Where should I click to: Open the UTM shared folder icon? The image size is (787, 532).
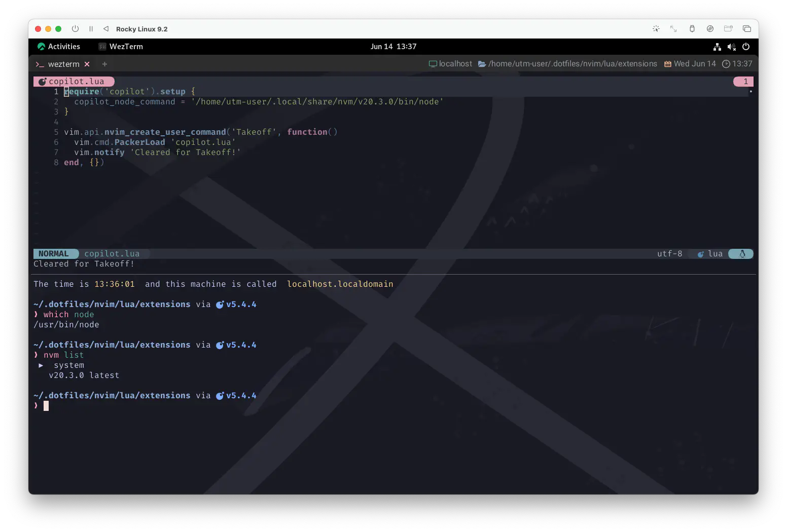(x=728, y=29)
